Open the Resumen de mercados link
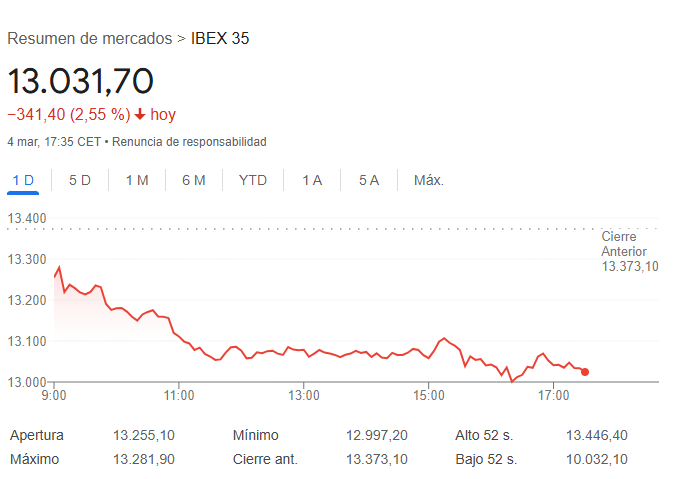Image resolution: width=675 pixels, height=479 pixels. point(90,38)
